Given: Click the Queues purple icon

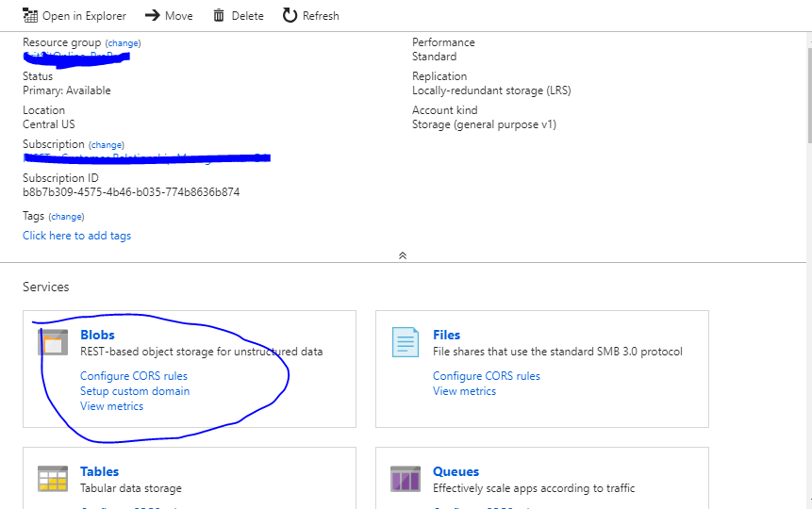Looking at the screenshot, I should [x=406, y=478].
